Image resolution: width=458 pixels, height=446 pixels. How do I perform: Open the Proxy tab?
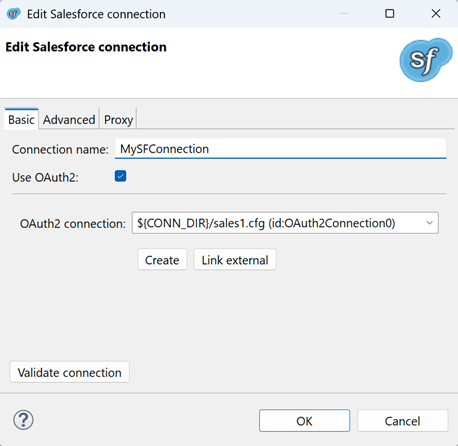(118, 119)
